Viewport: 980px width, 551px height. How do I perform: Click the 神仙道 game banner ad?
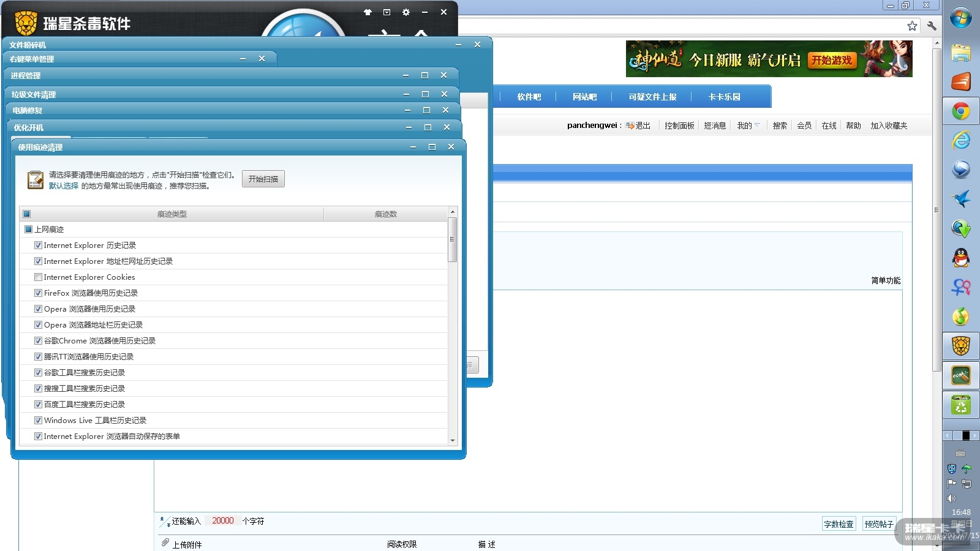coord(769,59)
